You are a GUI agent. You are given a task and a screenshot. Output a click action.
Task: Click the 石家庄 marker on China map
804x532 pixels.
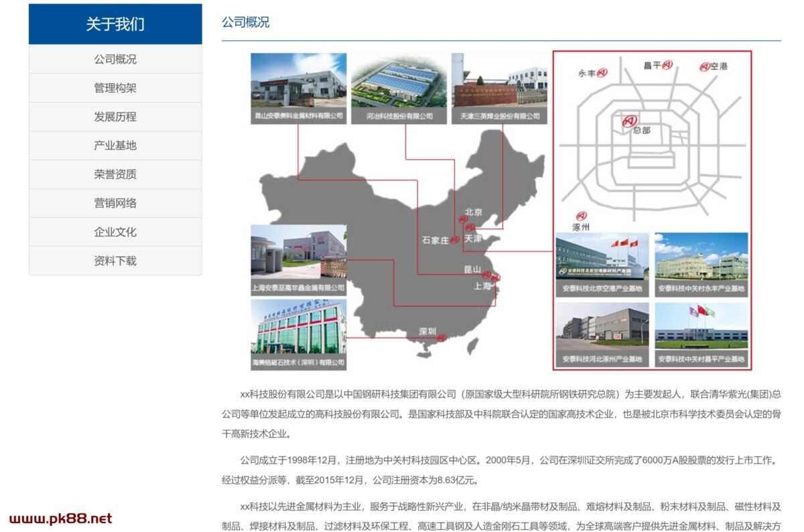click(x=455, y=239)
